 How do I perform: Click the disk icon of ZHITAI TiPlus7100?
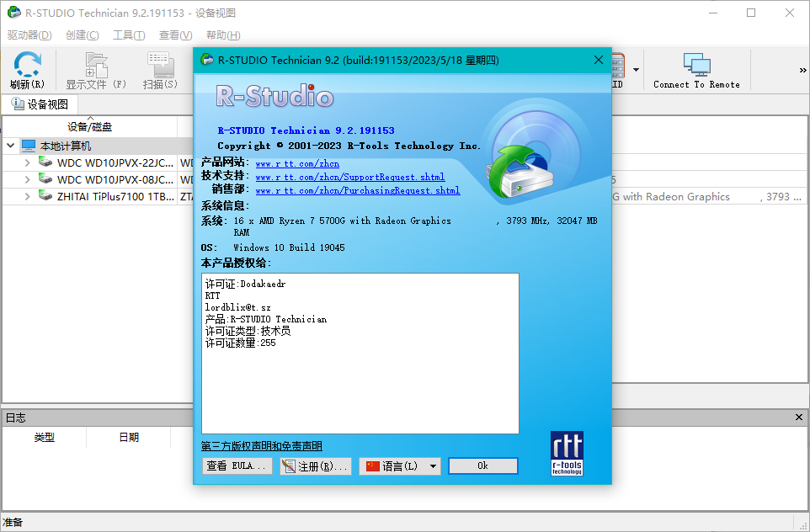tap(46, 196)
